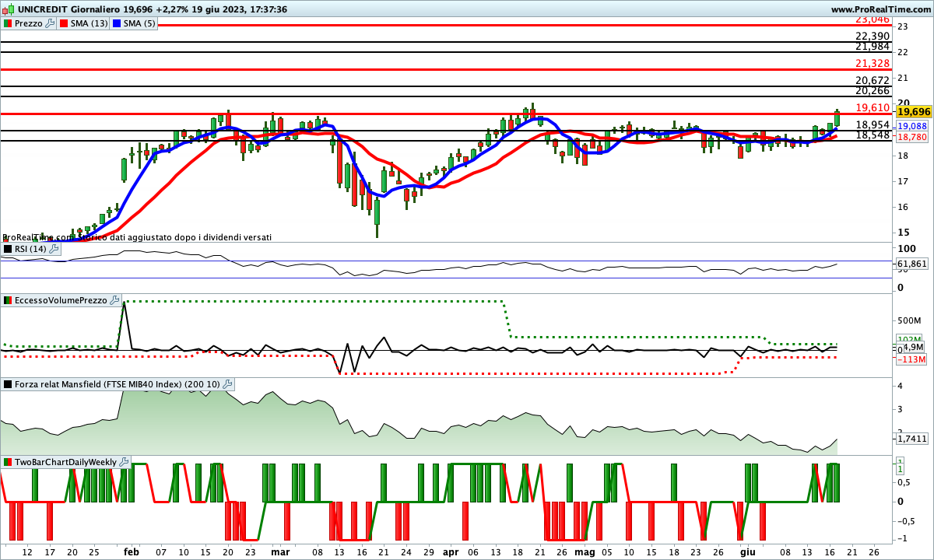This screenshot has height=560, width=934.
Task: Select Forza relat Mansfield panel label
Action: tap(118, 384)
